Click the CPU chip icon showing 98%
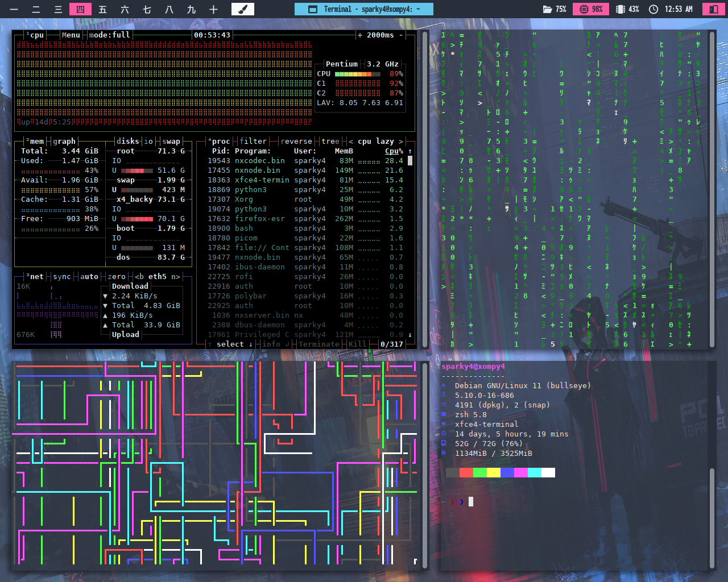This screenshot has height=582, width=728. [x=584, y=9]
